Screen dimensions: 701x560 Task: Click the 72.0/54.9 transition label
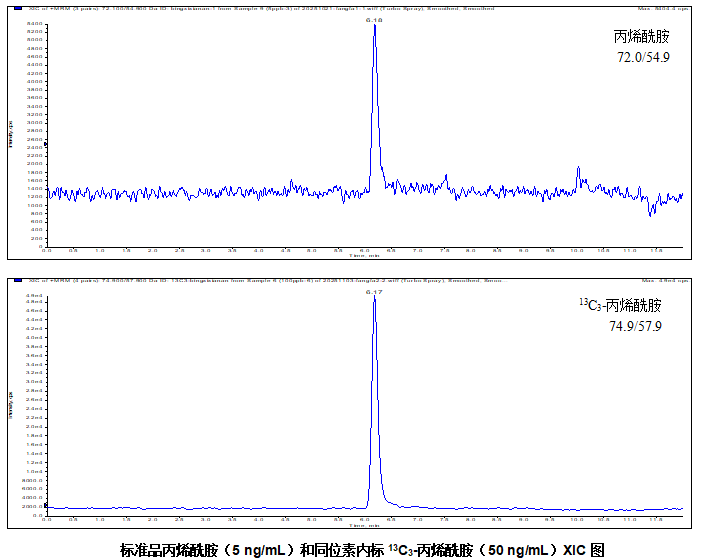pos(643,58)
